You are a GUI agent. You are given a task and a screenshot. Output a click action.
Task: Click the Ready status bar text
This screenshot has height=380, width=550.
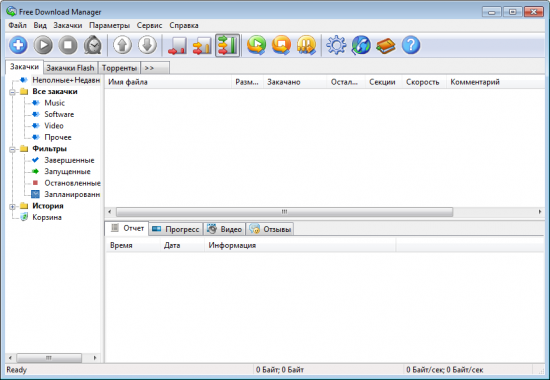[16, 370]
